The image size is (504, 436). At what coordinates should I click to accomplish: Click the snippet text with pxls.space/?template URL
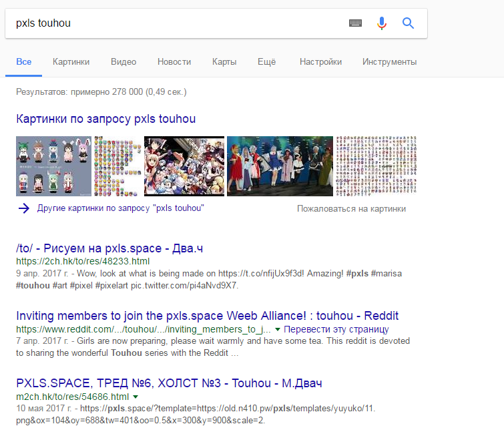(196, 415)
